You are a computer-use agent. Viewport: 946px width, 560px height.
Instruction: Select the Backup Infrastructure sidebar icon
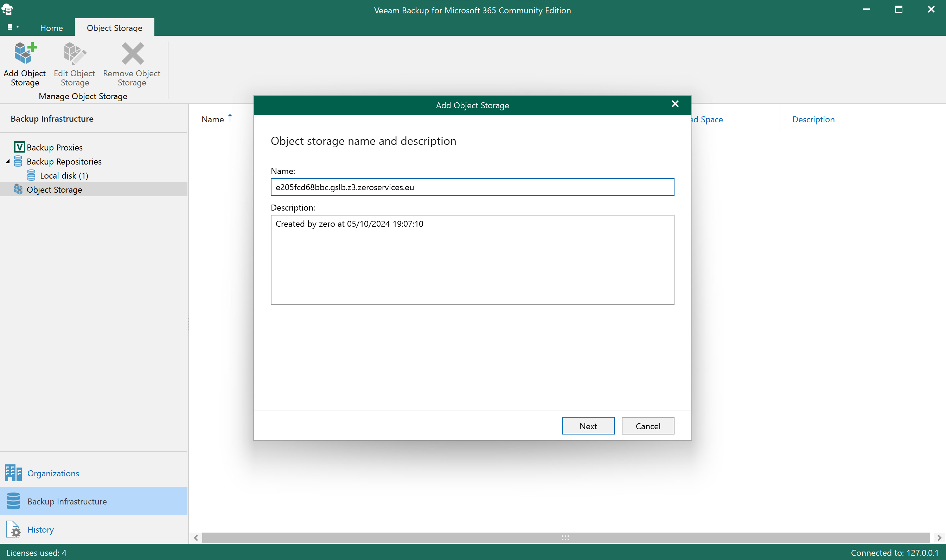click(x=13, y=501)
